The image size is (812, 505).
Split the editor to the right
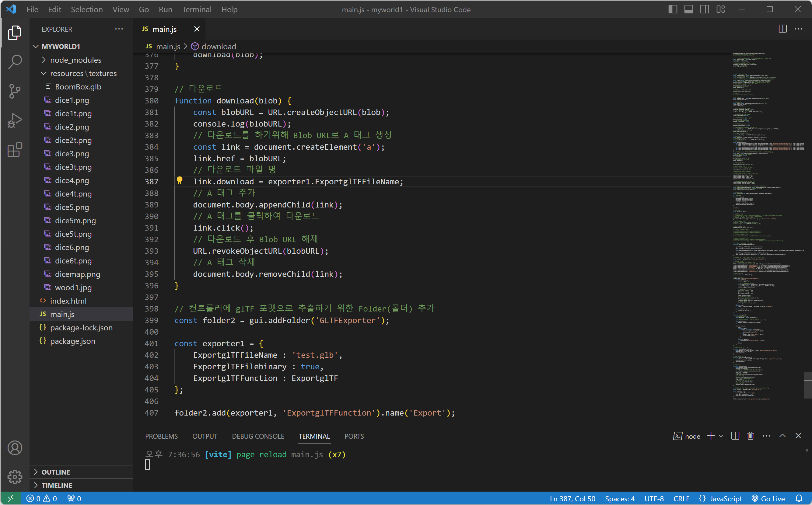(x=782, y=29)
